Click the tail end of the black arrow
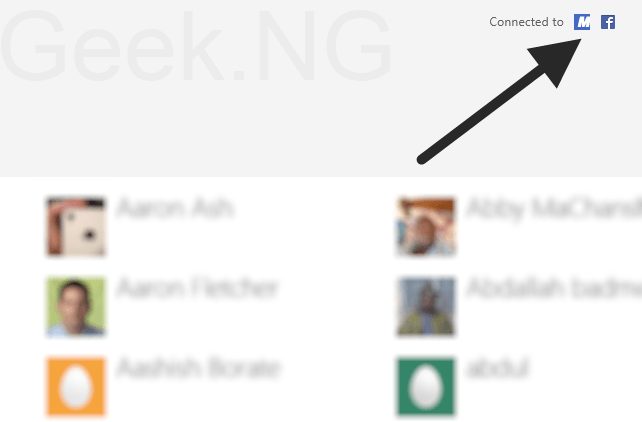The image size is (642, 422). (x=423, y=159)
